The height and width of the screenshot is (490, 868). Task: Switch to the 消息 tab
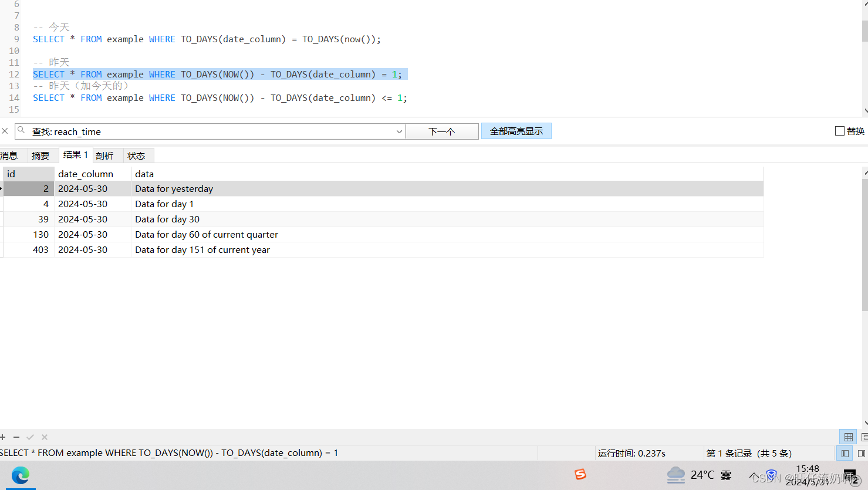click(x=9, y=156)
